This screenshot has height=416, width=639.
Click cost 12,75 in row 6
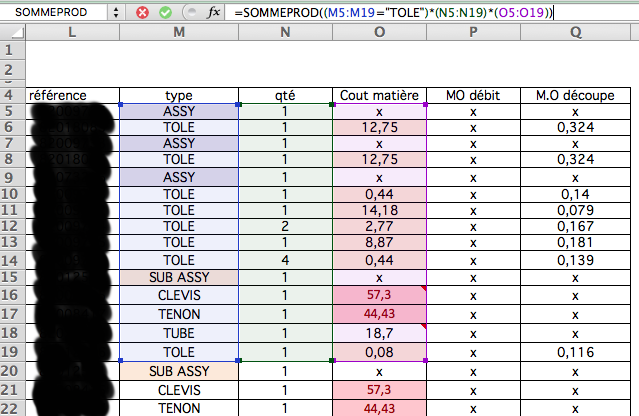coord(379,127)
